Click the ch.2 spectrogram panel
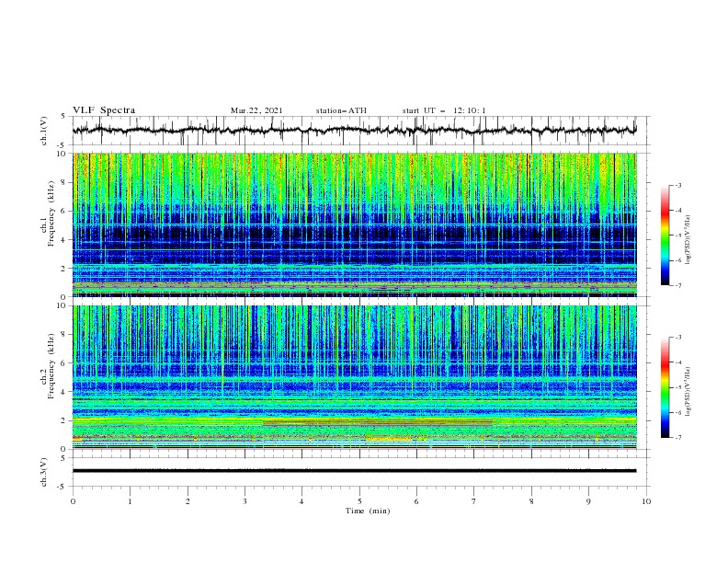Viewport: 728px width, 563px height. 354,377
